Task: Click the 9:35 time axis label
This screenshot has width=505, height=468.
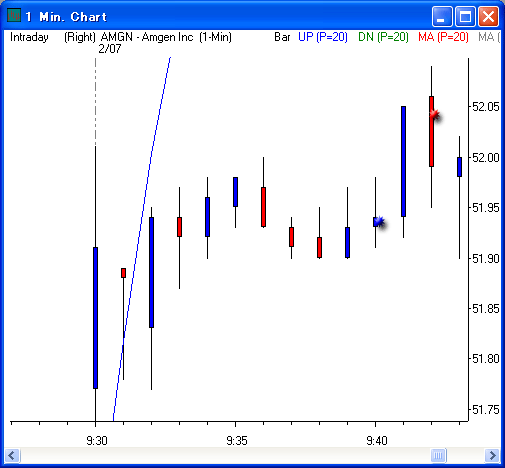Action: (237, 441)
